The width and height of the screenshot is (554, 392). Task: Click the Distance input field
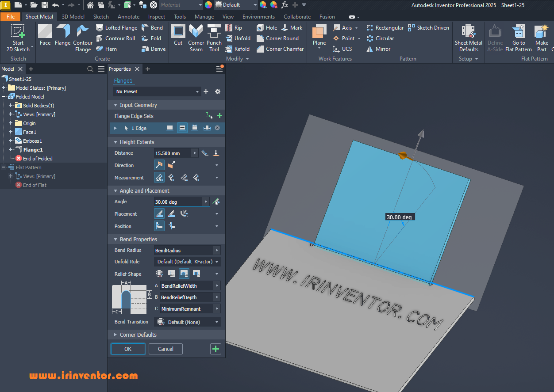(172, 153)
